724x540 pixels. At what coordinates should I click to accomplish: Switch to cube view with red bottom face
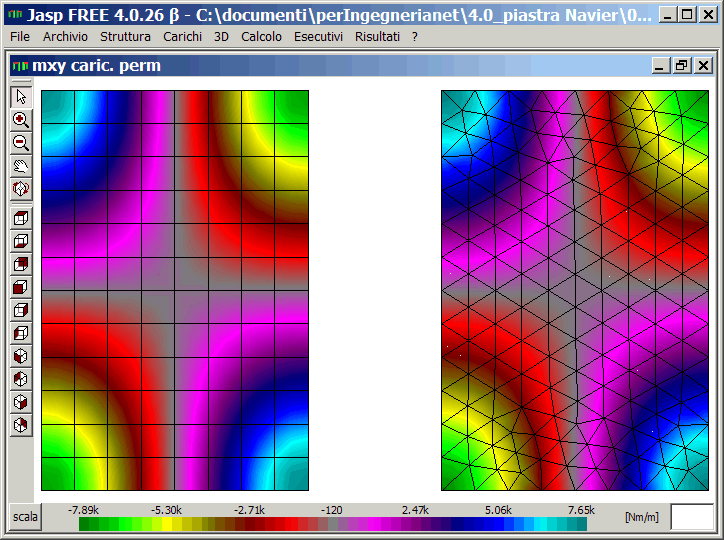(21, 241)
